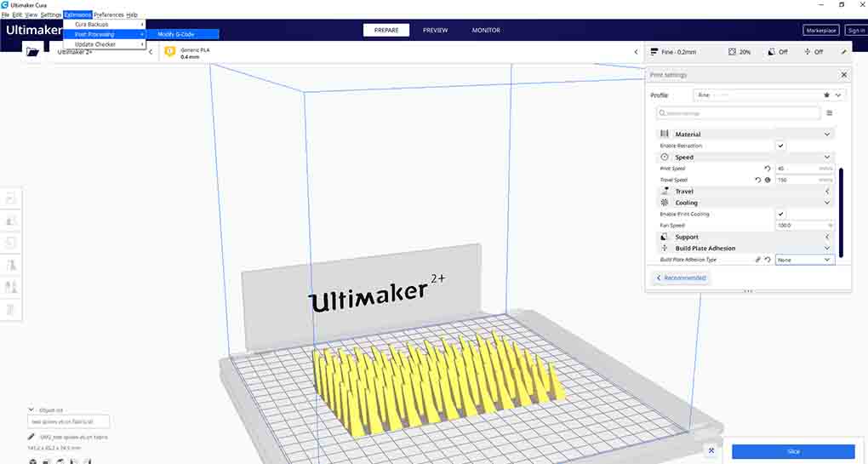The width and height of the screenshot is (868, 464).
Task: Open the material configuration selector arrow
Action: (x=636, y=52)
